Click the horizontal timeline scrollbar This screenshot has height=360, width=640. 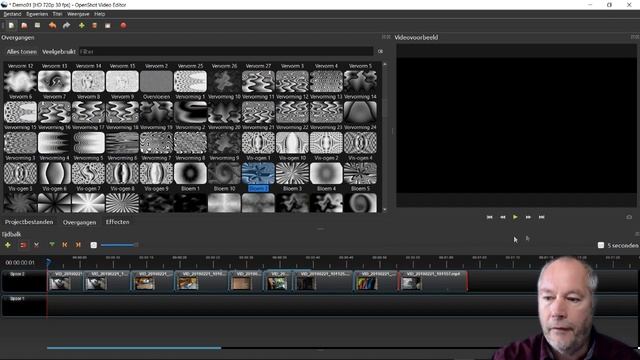pyautogui.click(x=134, y=348)
